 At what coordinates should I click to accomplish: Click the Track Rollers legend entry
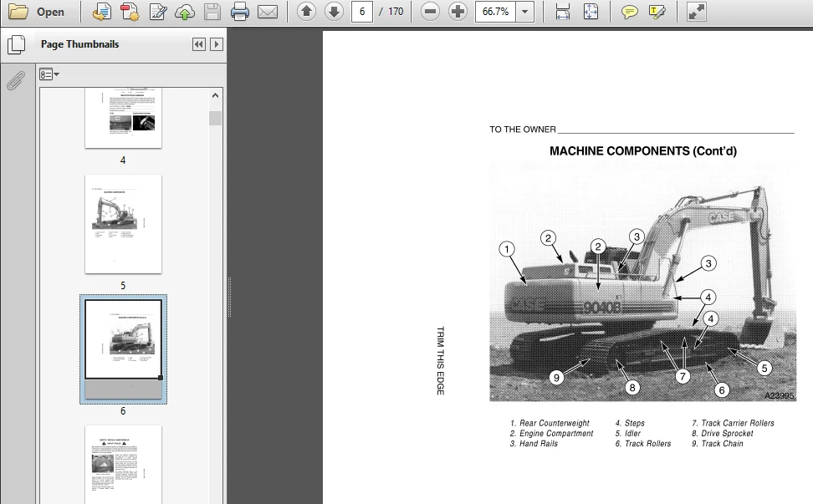pos(643,444)
